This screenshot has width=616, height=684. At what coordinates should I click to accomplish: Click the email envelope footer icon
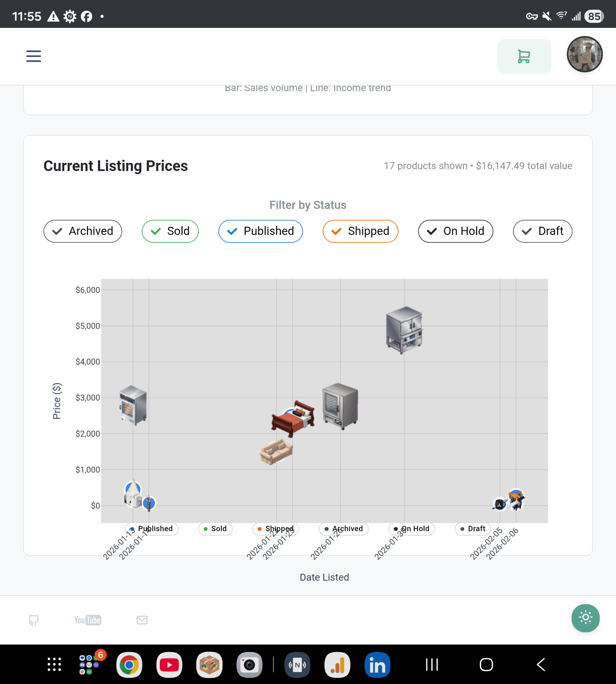click(142, 620)
